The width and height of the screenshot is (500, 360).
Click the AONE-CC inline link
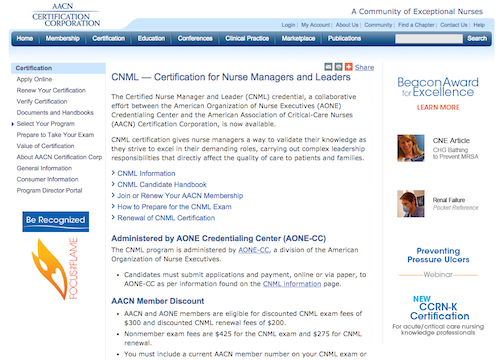254,250
